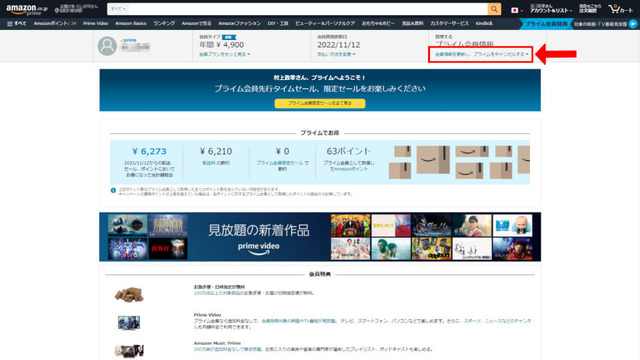Click the 63ポイント earned points value
Screen dimensions: 640x360
349,151
